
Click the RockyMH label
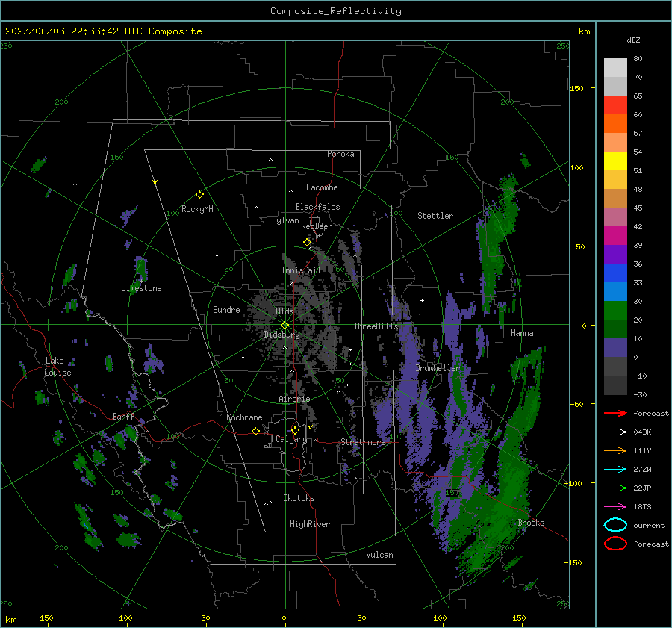click(x=197, y=209)
